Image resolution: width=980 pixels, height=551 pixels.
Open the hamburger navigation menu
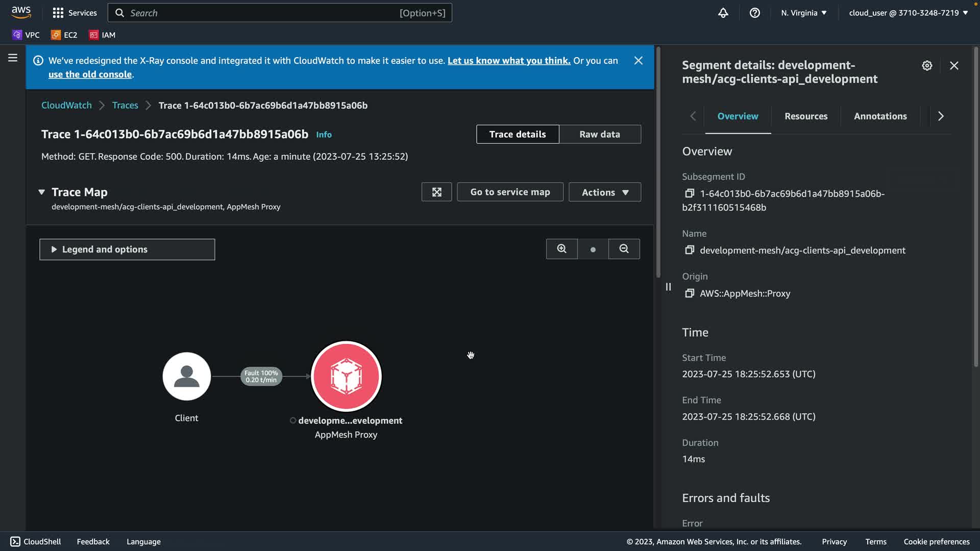tap(13, 58)
